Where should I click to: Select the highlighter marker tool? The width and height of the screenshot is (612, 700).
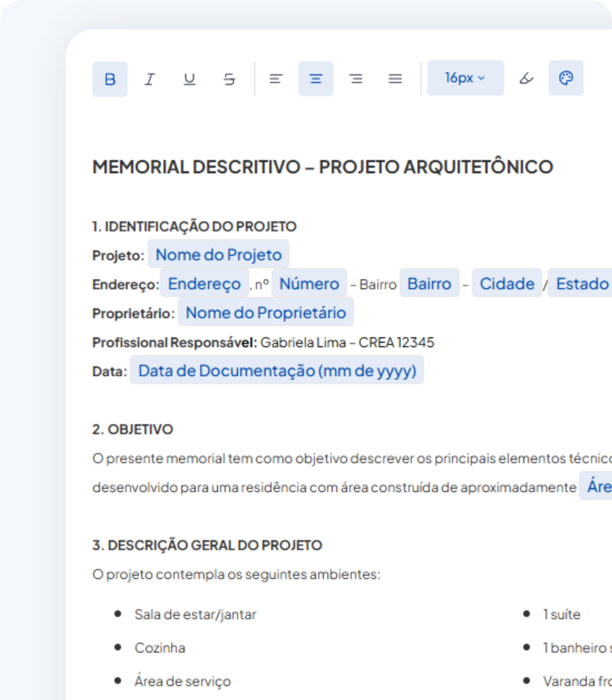(526, 78)
